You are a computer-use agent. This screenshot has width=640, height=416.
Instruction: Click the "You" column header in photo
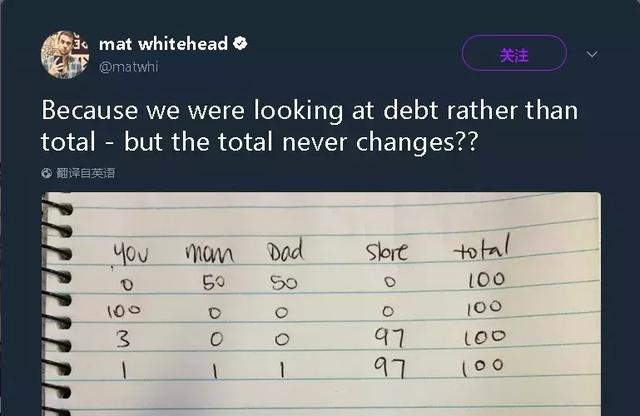tap(128, 252)
